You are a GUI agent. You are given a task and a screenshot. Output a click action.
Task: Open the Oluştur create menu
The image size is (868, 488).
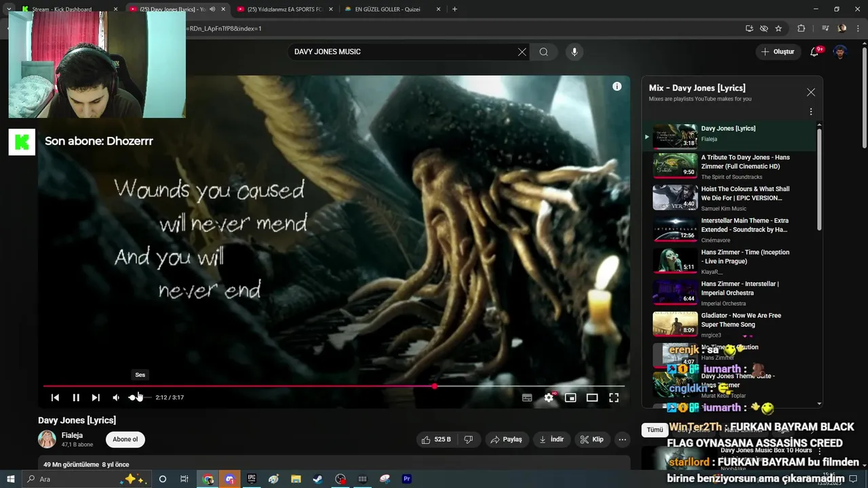tap(777, 52)
